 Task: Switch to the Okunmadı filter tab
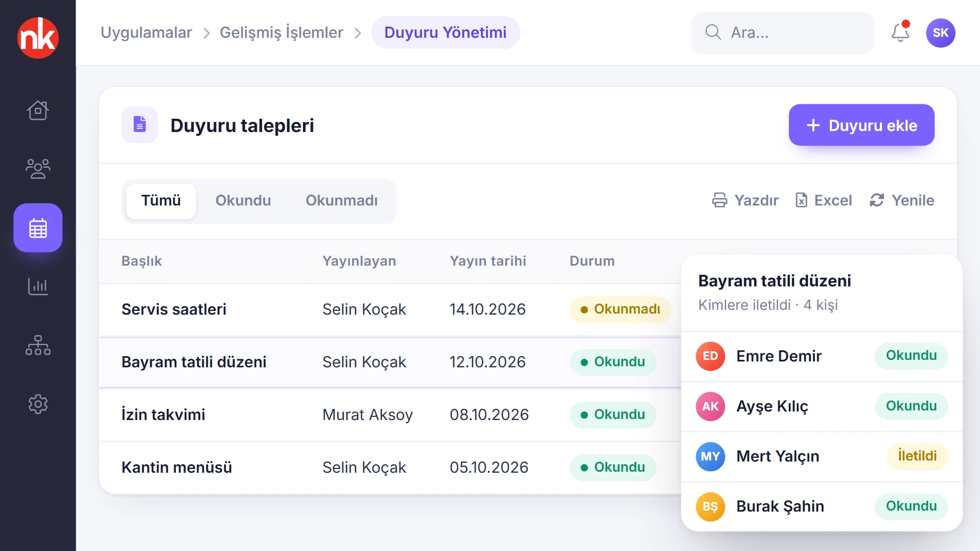tap(341, 201)
